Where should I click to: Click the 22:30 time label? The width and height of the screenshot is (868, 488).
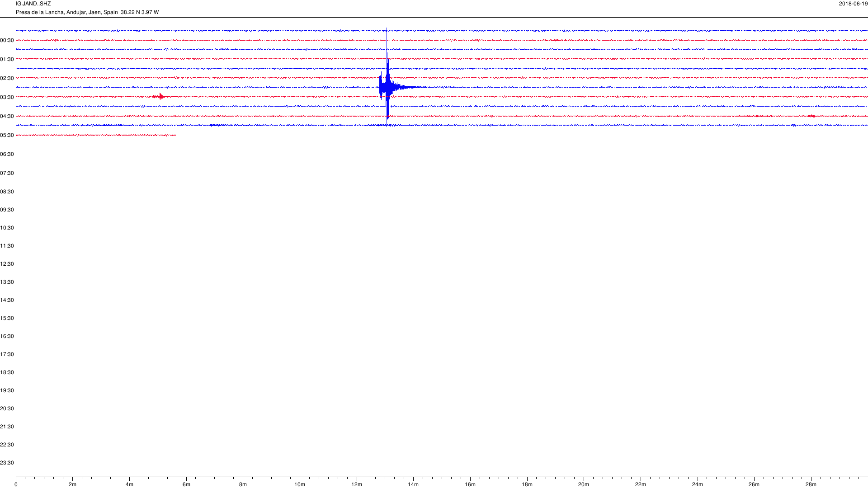point(7,445)
